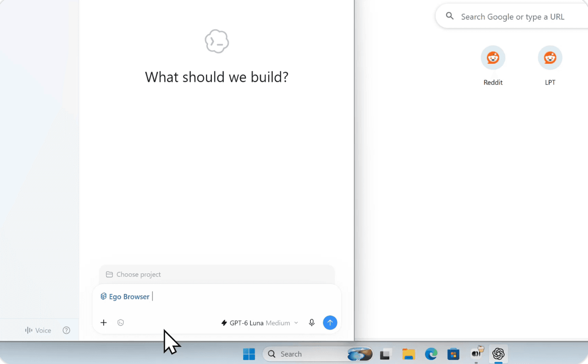Send the prompt with the blue arrow button
The image size is (588, 364).
tap(330, 322)
